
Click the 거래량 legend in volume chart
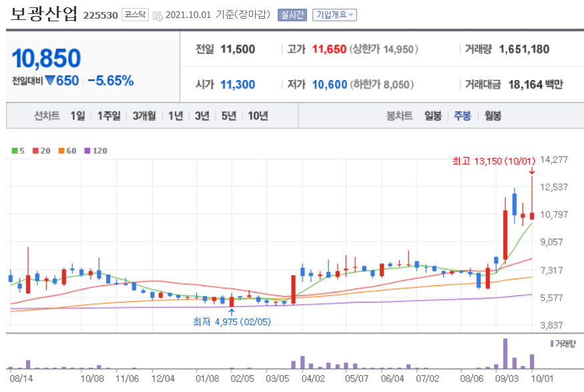pos(563,343)
